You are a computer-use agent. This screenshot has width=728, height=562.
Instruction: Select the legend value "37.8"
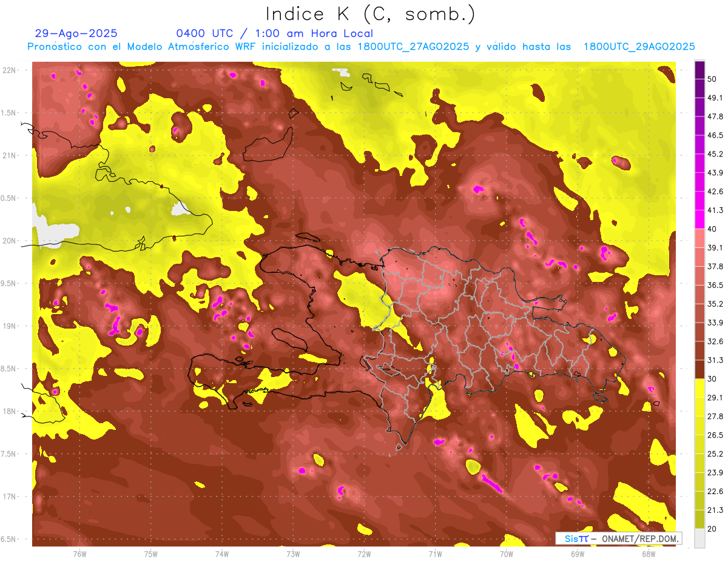(715, 266)
